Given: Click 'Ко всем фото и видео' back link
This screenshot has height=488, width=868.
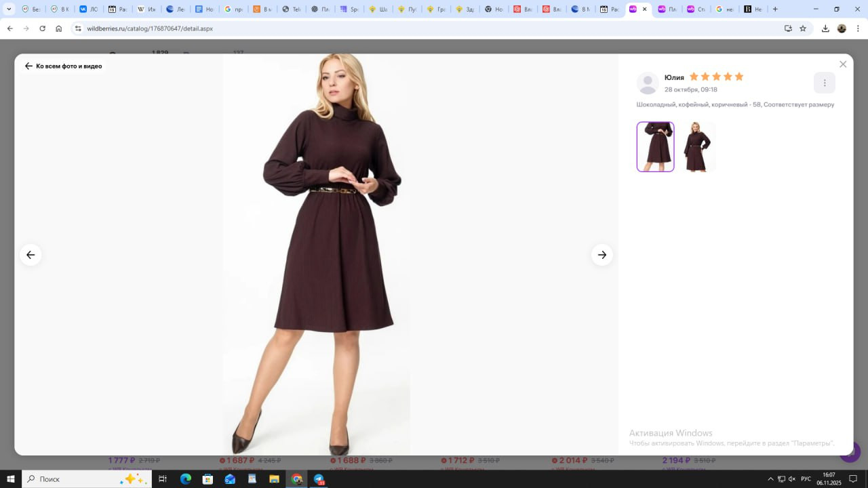Looking at the screenshot, I should pyautogui.click(x=63, y=66).
